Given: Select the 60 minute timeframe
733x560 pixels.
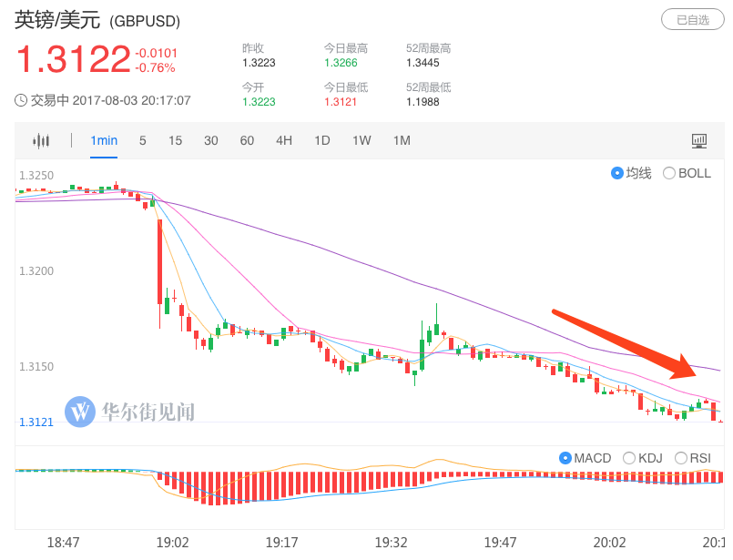Looking at the screenshot, I should coord(247,141).
